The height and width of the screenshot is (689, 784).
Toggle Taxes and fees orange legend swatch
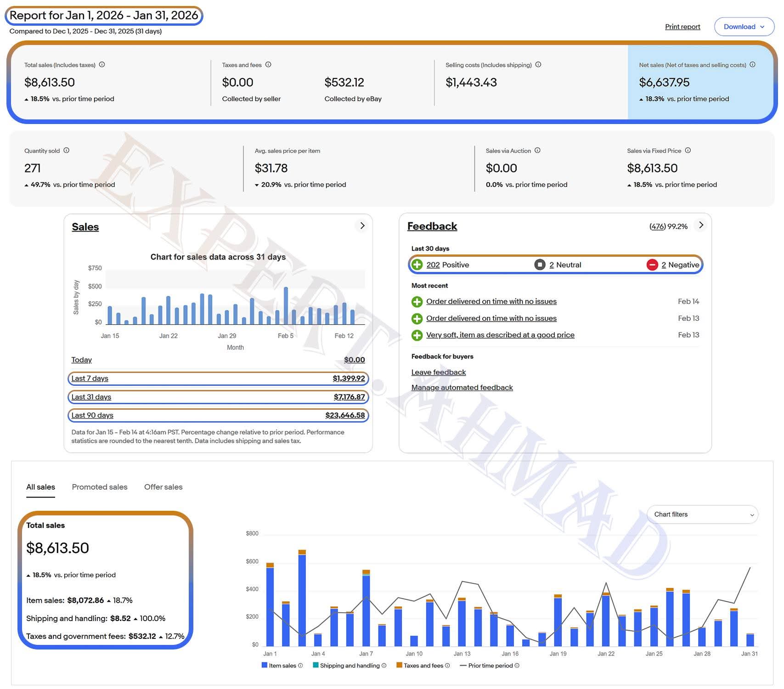399,665
